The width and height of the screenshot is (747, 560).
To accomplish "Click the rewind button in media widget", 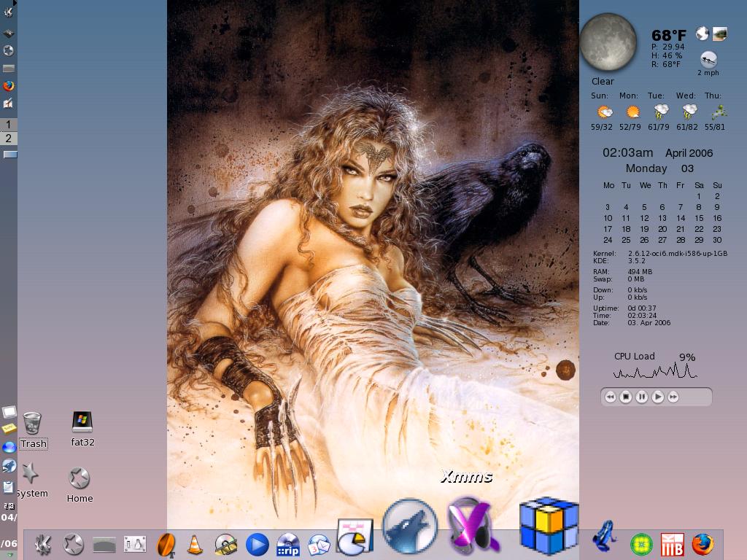I will 611,397.
